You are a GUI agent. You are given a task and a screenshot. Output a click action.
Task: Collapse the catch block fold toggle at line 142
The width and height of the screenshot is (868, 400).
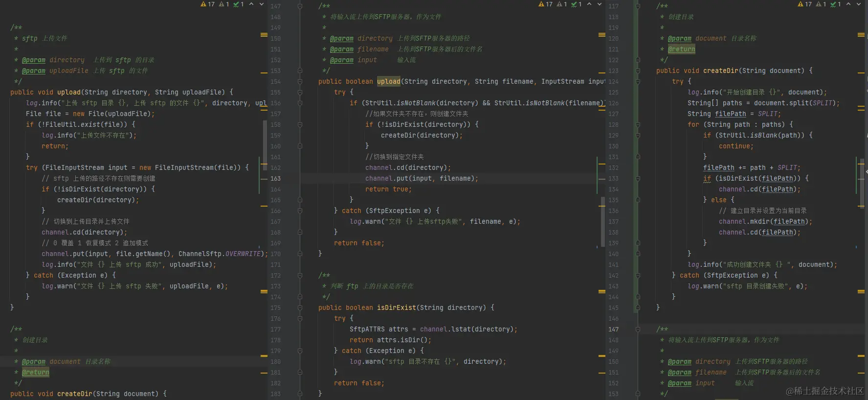[638, 275]
